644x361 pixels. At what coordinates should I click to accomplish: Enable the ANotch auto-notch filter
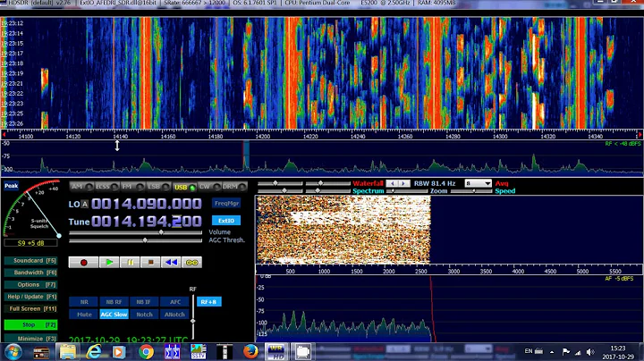(x=175, y=315)
